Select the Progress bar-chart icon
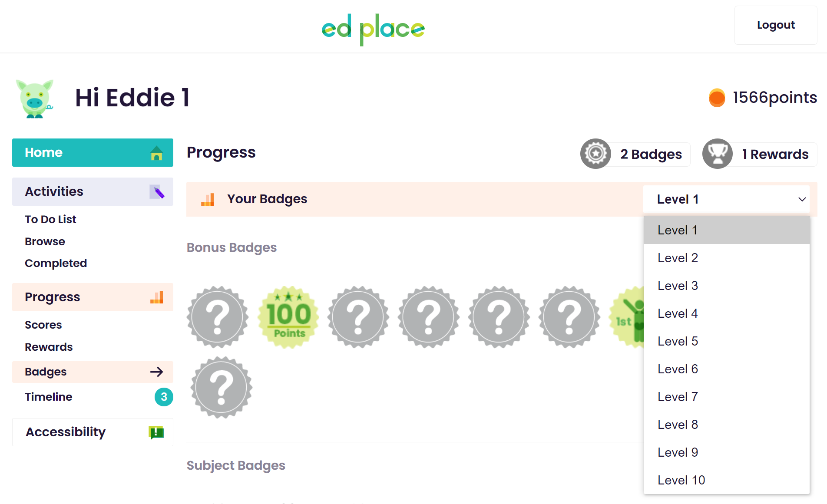This screenshot has height=504, width=827. 157,297
